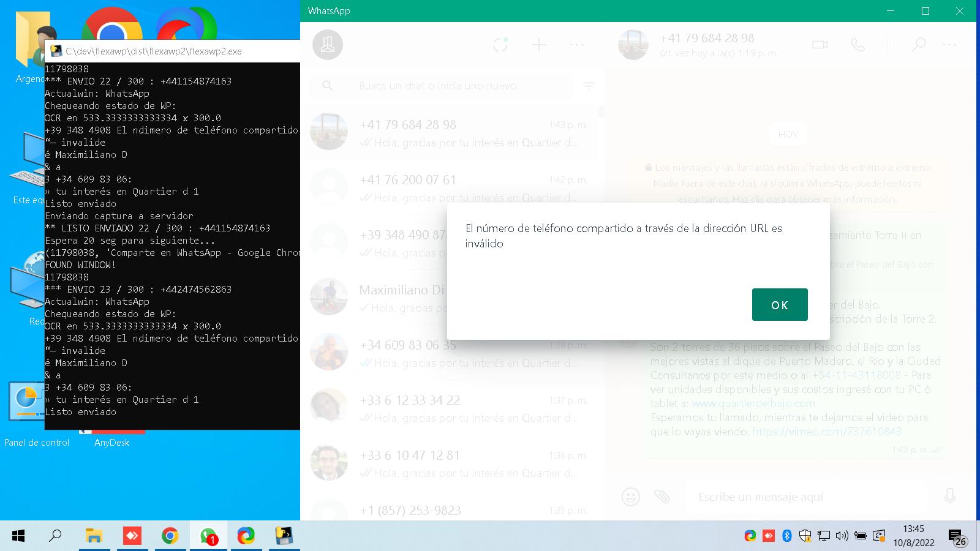Open vimeo.com/737610843 link in message
The height and width of the screenshot is (551, 980).
coord(827,432)
